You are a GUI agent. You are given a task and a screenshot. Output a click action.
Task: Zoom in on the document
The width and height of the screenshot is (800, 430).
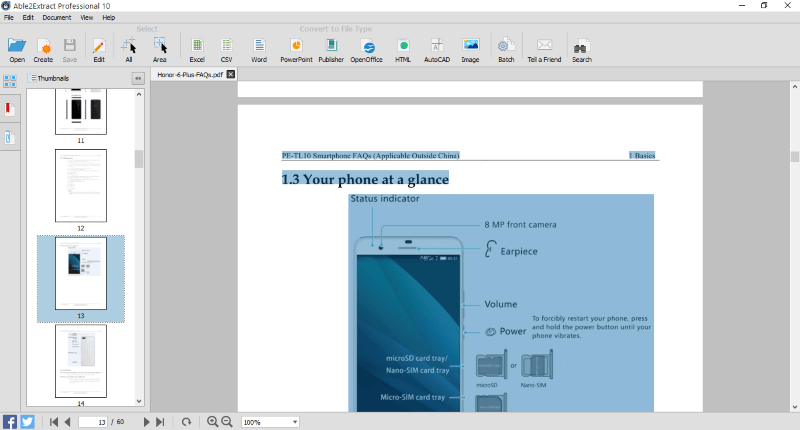tap(212, 421)
